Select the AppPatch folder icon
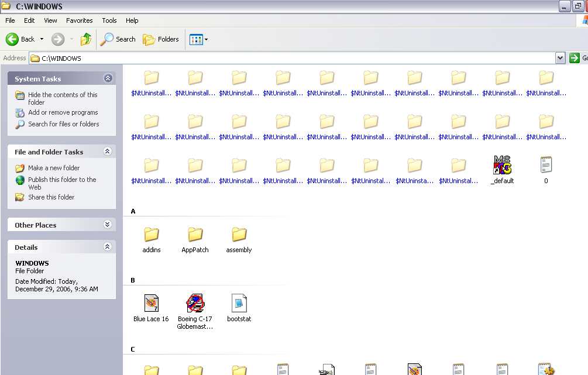 [x=195, y=235]
